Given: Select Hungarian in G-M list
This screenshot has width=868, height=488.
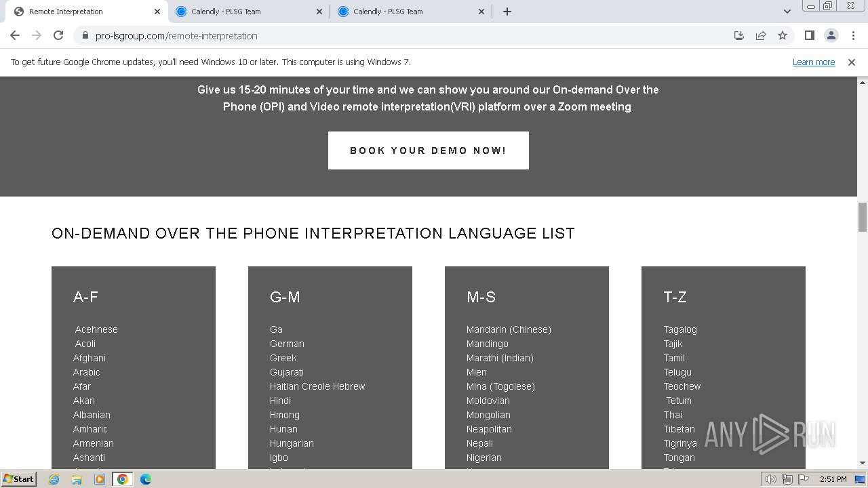Looking at the screenshot, I should 292,443.
